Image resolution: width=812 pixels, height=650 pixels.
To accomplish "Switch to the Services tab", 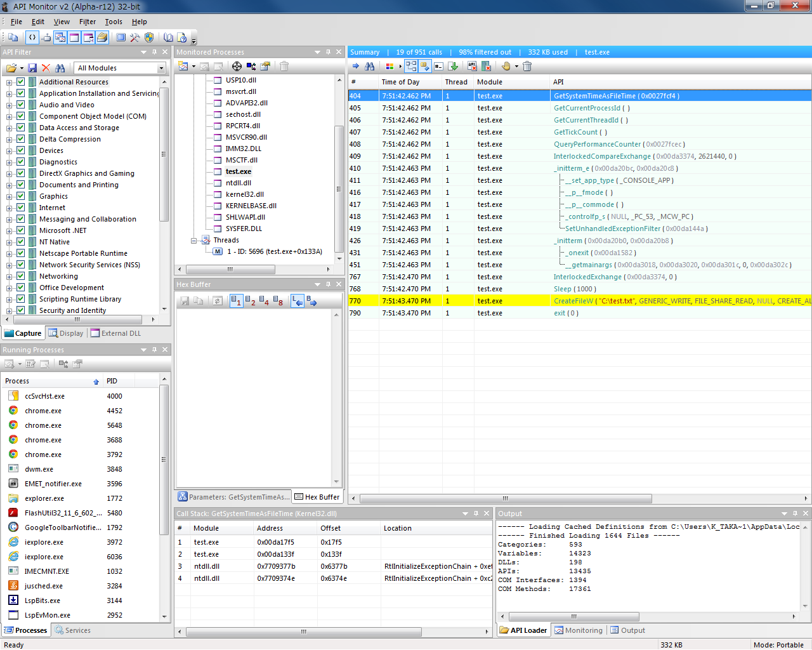I will [x=72, y=630].
